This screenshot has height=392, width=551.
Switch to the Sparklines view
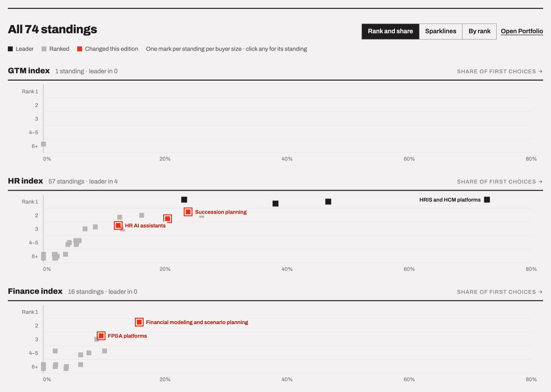(440, 31)
